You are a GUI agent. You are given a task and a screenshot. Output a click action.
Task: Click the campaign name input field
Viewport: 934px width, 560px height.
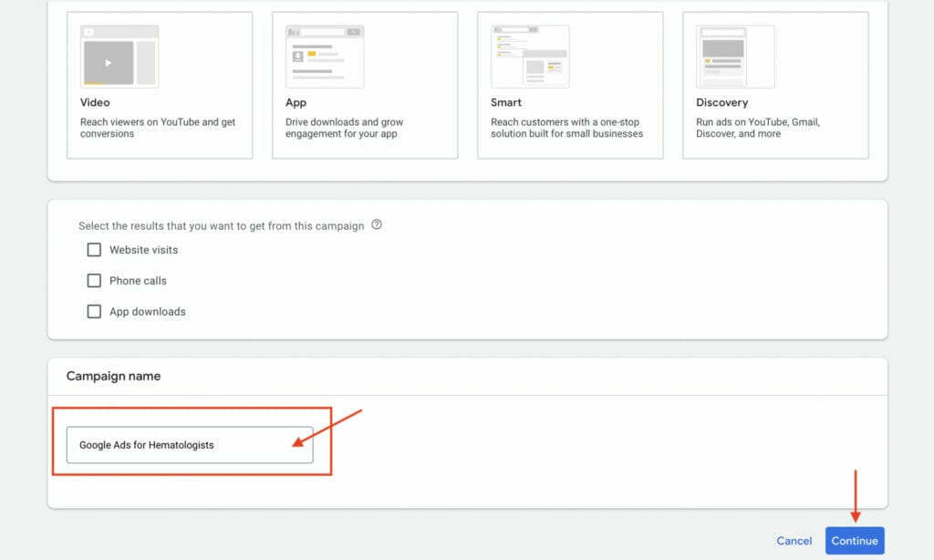coord(190,445)
